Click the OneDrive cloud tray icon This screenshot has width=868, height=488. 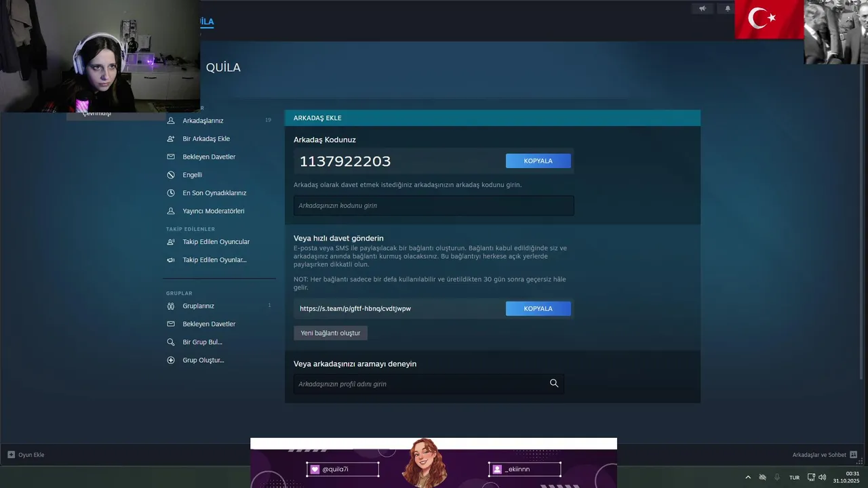(x=762, y=477)
